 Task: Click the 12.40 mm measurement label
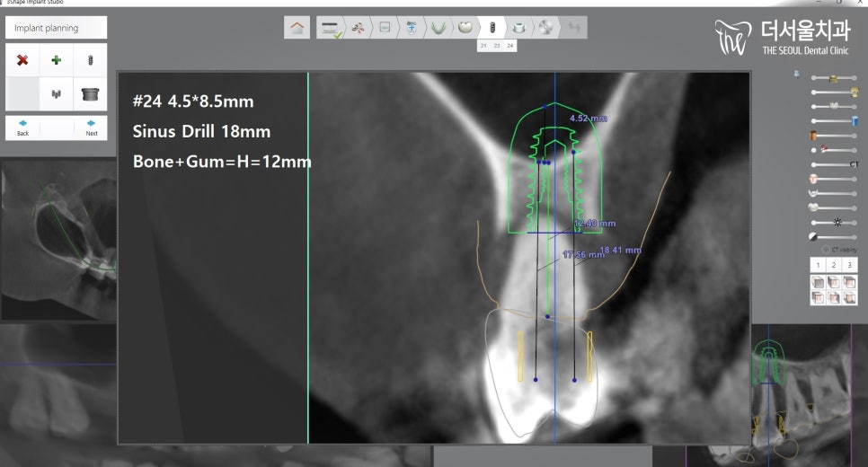[595, 224]
